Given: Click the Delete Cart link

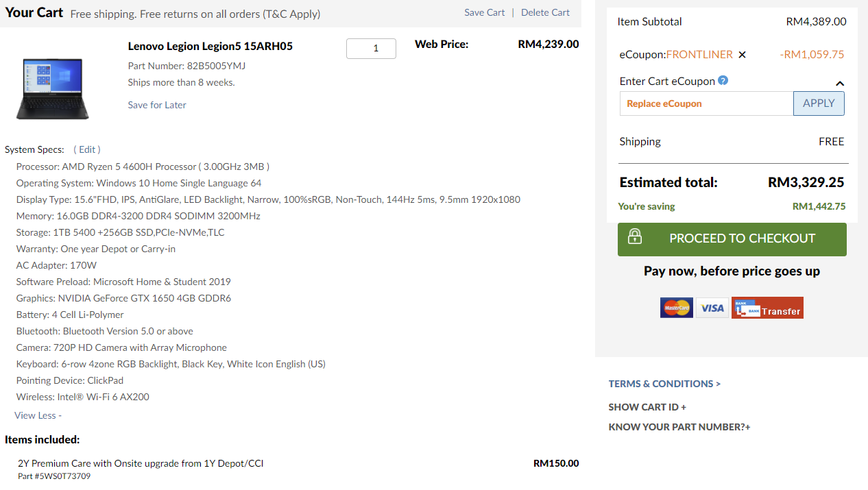Looking at the screenshot, I should 545,12.
